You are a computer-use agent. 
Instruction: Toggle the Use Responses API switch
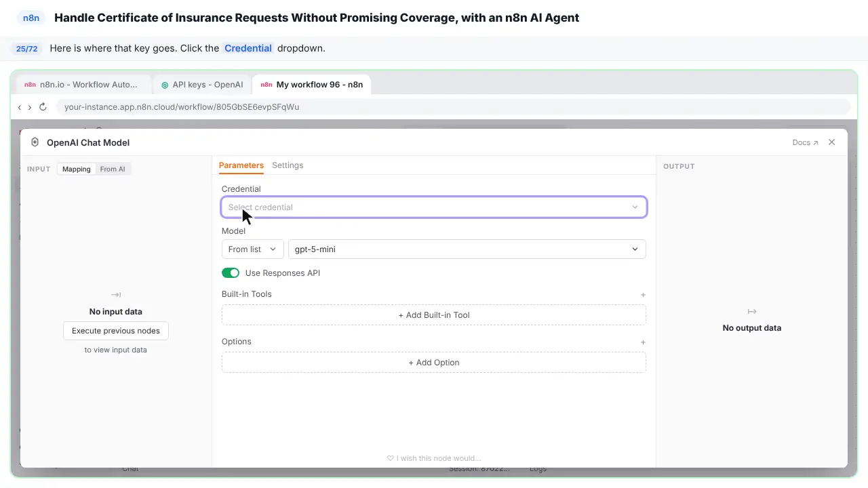231,273
